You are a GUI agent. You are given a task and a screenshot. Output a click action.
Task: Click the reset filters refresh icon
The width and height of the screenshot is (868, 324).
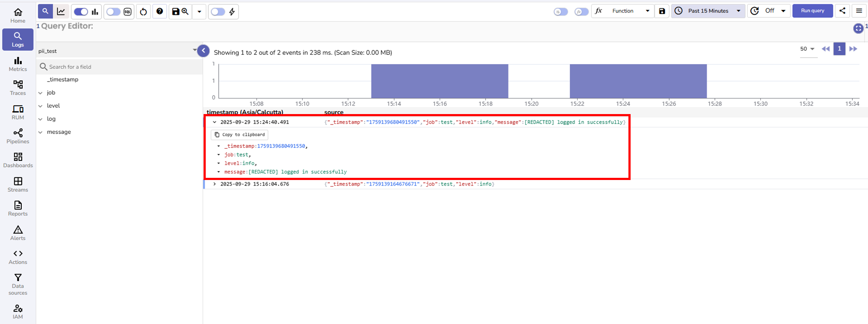(143, 12)
